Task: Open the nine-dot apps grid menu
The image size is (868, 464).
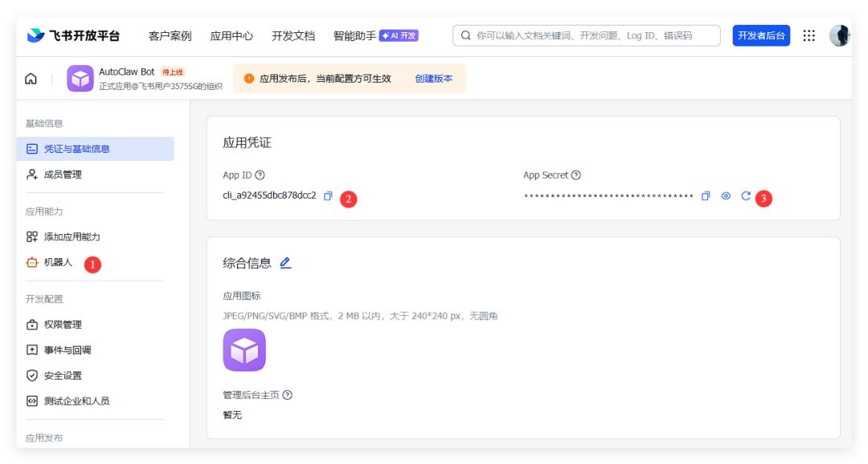Action: tap(809, 35)
